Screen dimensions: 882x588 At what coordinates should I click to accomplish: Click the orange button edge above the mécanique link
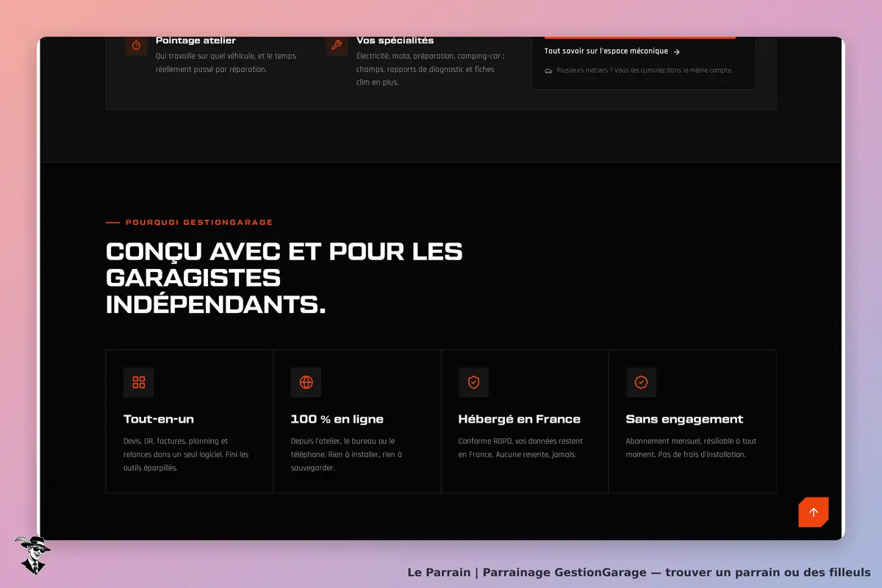tap(640, 37)
